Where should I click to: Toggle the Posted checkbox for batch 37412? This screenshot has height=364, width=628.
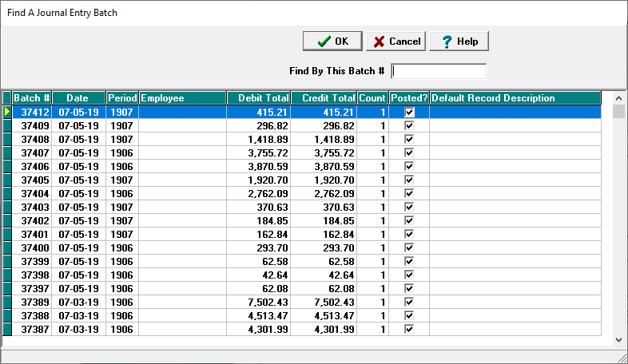[409, 113]
